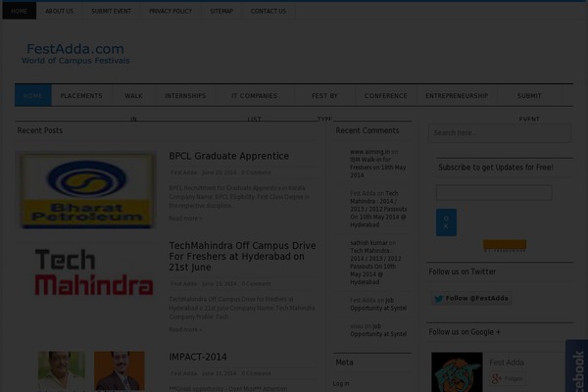The image size is (588, 392).
Task: Open Contact Us page
Action: [x=269, y=11]
